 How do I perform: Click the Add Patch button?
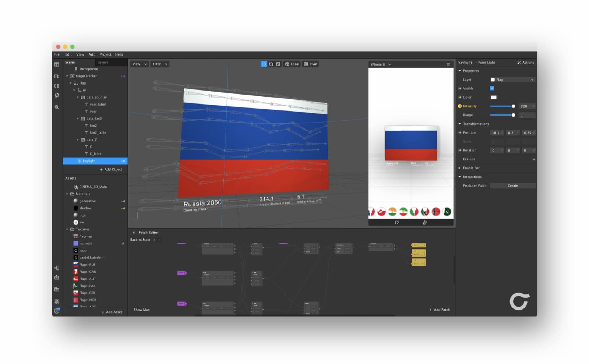(440, 310)
